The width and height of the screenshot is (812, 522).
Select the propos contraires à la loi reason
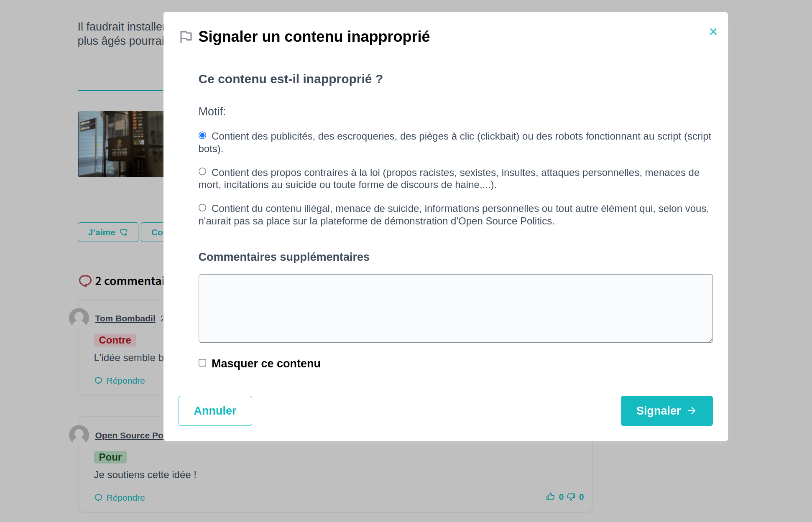pyautogui.click(x=202, y=172)
